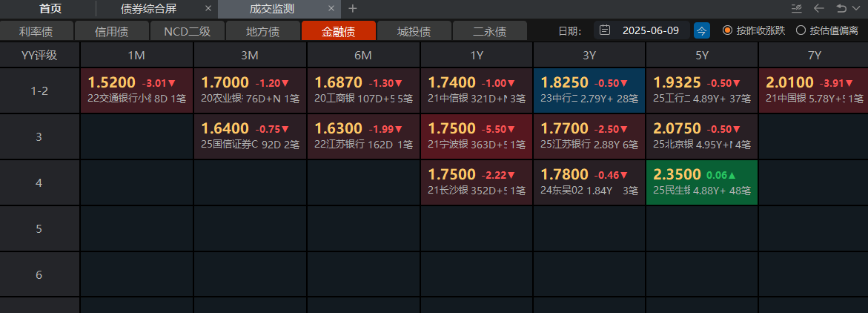868x313 pixels.
Task: Open the calendar icon in date field
Action: tap(605, 30)
